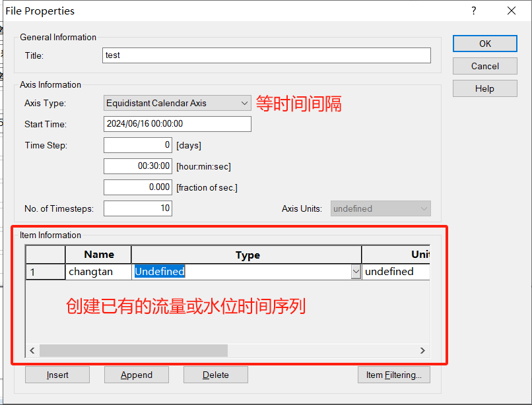The height and width of the screenshot is (405, 532).
Task: Click the Title text field
Action: pos(267,55)
